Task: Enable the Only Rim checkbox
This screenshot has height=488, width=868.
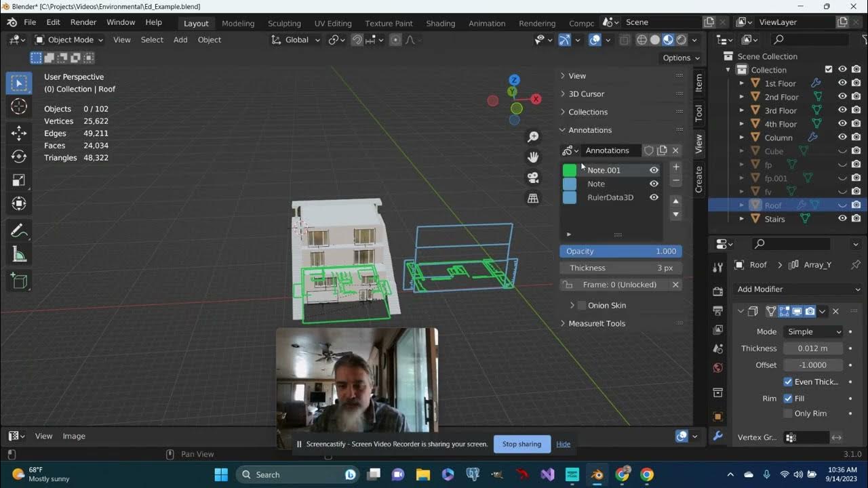Action: (788, 413)
